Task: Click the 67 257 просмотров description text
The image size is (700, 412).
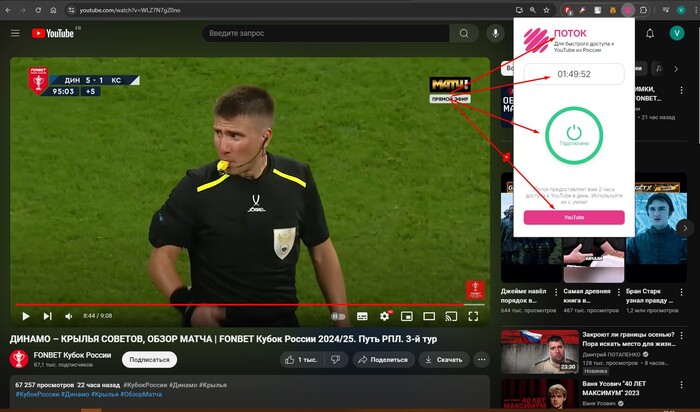Action: click(45, 385)
